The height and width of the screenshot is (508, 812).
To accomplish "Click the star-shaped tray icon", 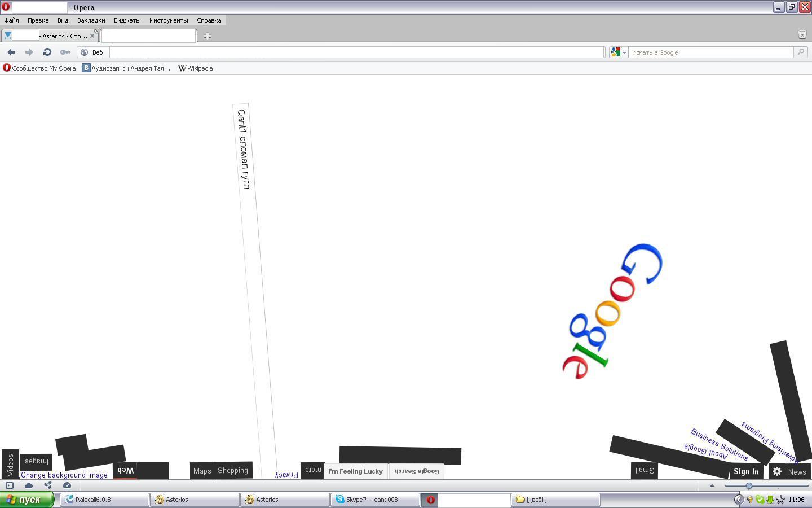I will point(780,500).
